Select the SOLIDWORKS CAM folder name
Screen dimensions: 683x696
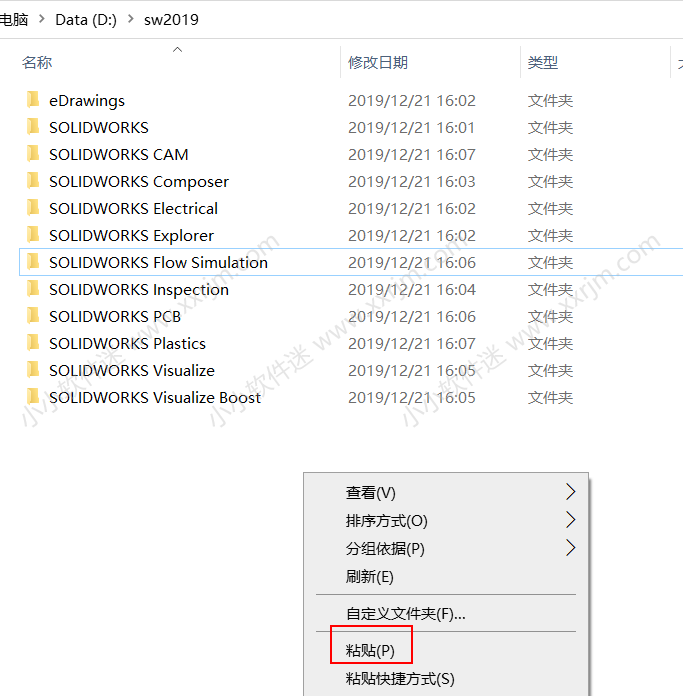pos(118,154)
